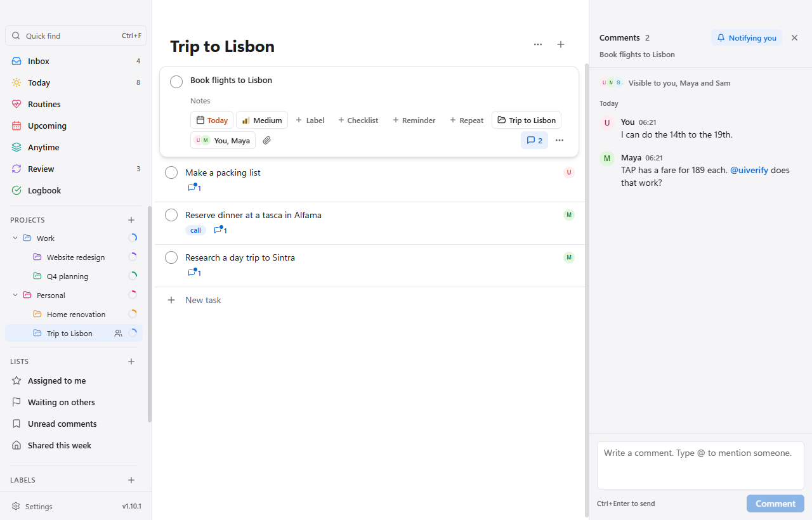
Task: Click the Comment submit button
Action: pyautogui.click(x=775, y=504)
